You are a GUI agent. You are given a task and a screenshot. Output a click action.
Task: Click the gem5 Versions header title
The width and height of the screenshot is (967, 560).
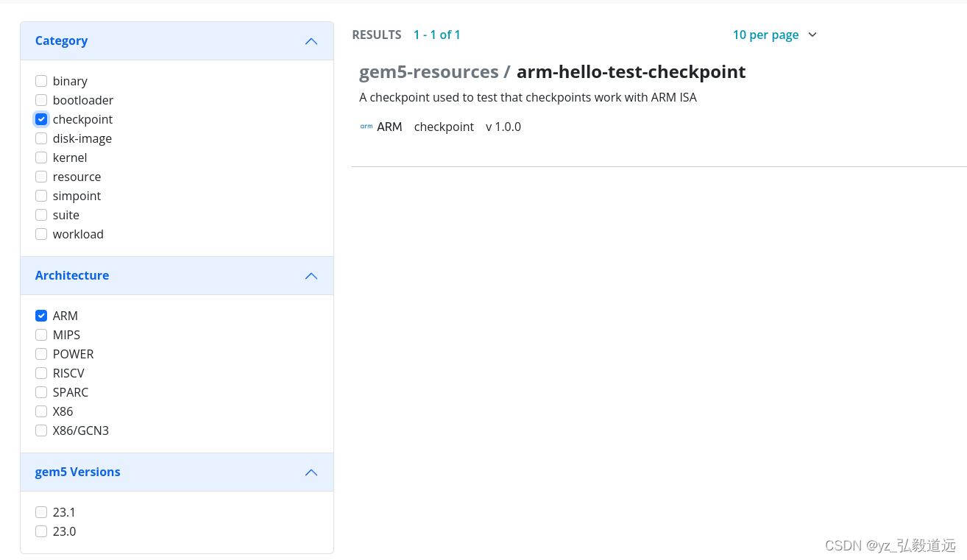pyautogui.click(x=78, y=472)
